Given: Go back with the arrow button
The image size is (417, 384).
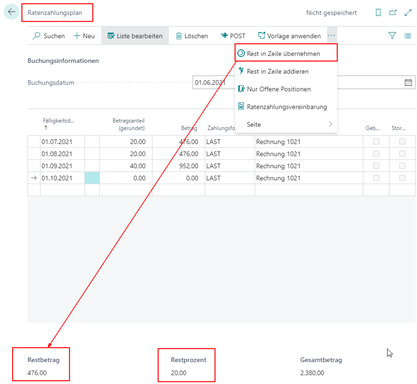Looking at the screenshot, I should (11, 12).
